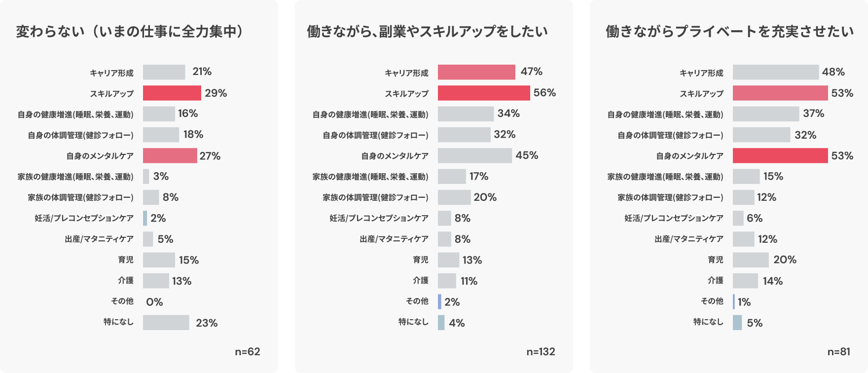The height and width of the screenshot is (373, 868).
Task: Click the title 働きながらプライベートを充実させたい
Action: 729,32
